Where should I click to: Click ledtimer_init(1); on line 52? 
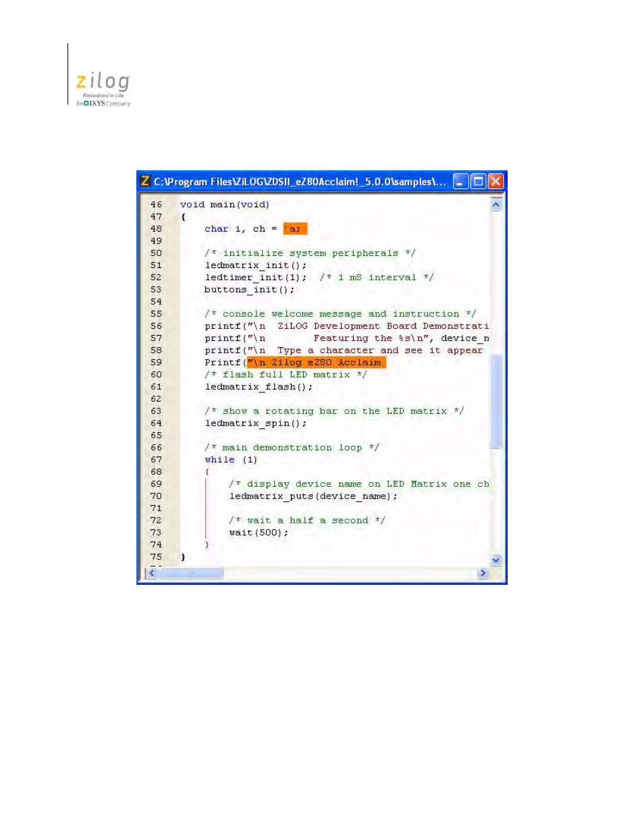click(256, 278)
